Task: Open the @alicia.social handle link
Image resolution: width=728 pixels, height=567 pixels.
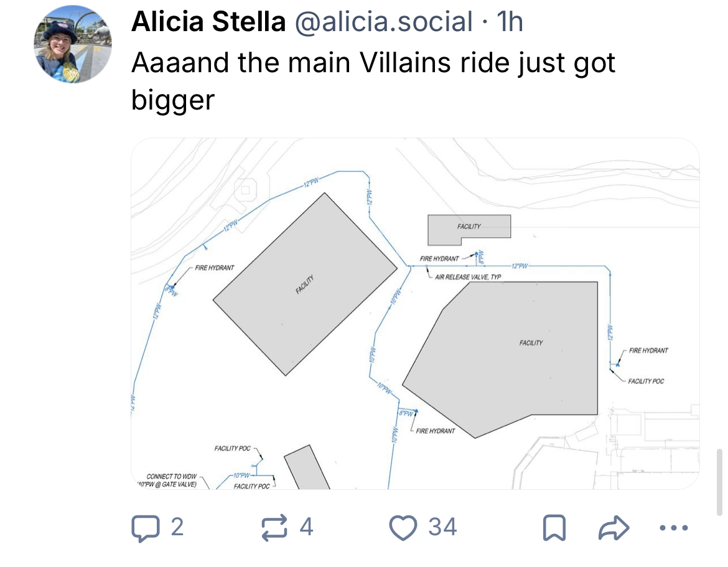Action: [383, 23]
